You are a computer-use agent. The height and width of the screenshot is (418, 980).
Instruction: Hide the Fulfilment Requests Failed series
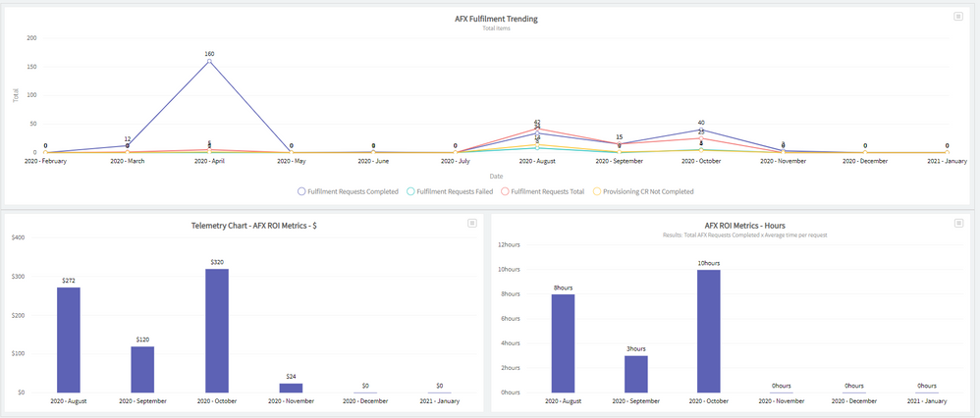(452, 191)
